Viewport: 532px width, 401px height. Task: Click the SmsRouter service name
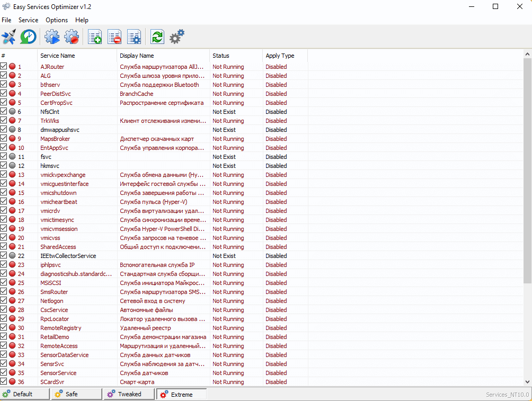[x=54, y=291]
